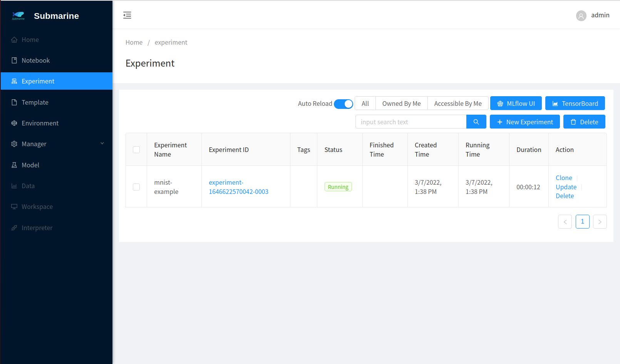
Task: Open experiment-1646622570042-0003 link
Action: click(x=238, y=187)
